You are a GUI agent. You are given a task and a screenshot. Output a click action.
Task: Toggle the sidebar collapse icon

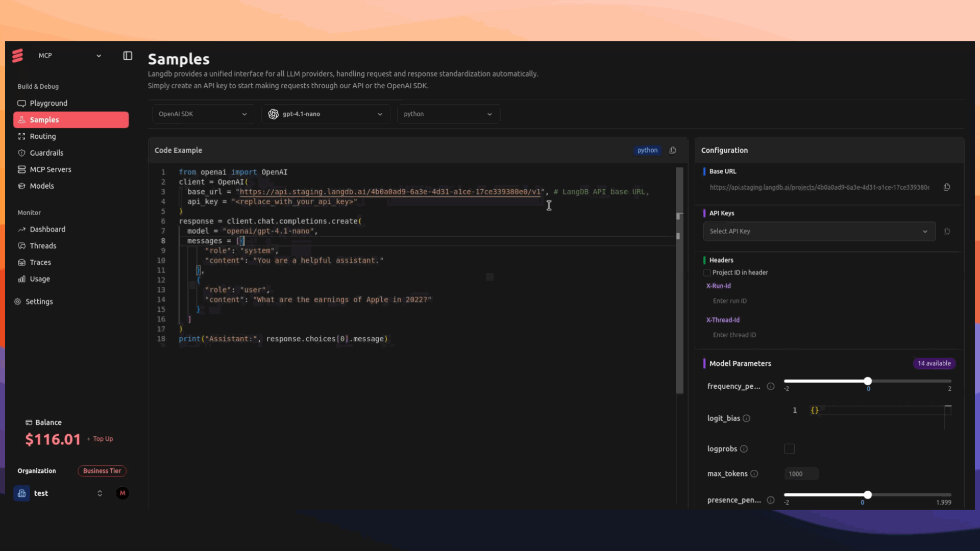[128, 56]
